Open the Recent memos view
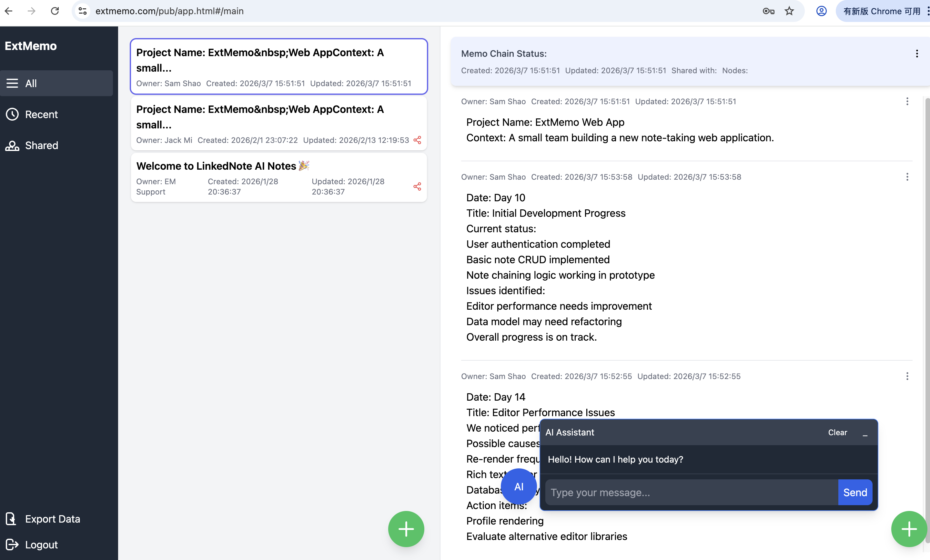Viewport: 930px width, 560px height. [56, 114]
